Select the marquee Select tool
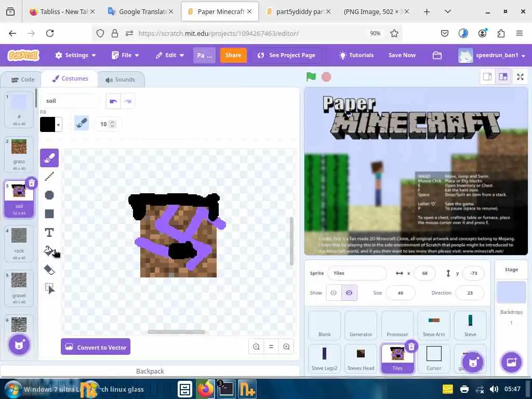Viewport: 532px width, 399px height. [x=49, y=288]
